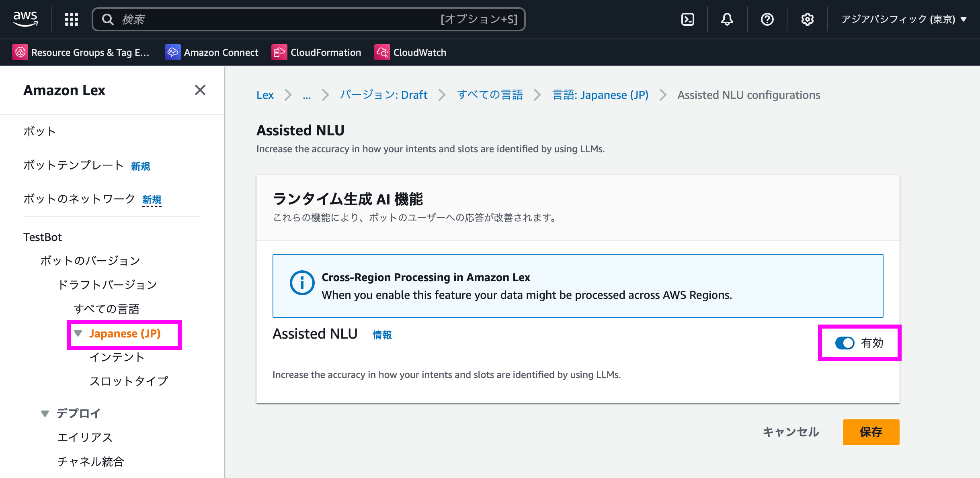
Task: Open スロットタイプ in the sidebar
Action: click(x=129, y=381)
